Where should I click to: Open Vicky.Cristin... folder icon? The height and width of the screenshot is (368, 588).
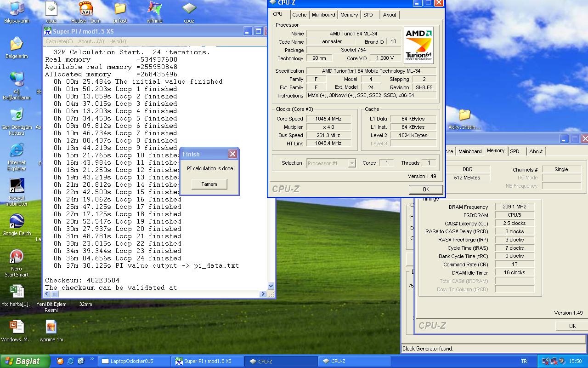pos(464,115)
